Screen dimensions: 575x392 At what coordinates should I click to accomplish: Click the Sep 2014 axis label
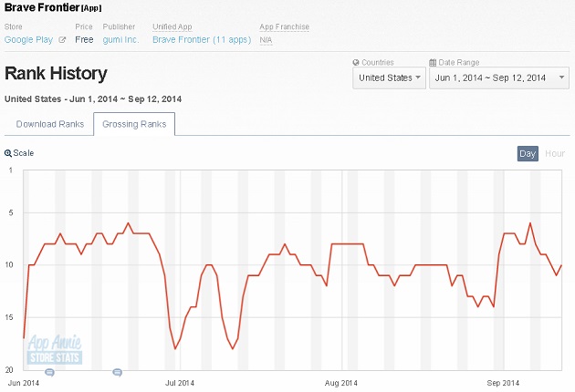[503, 383]
